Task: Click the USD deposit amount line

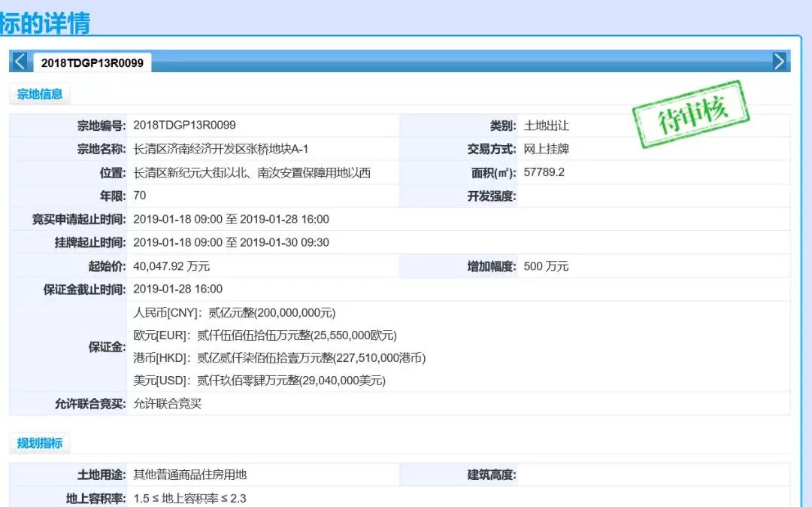Action: pos(259,381)
